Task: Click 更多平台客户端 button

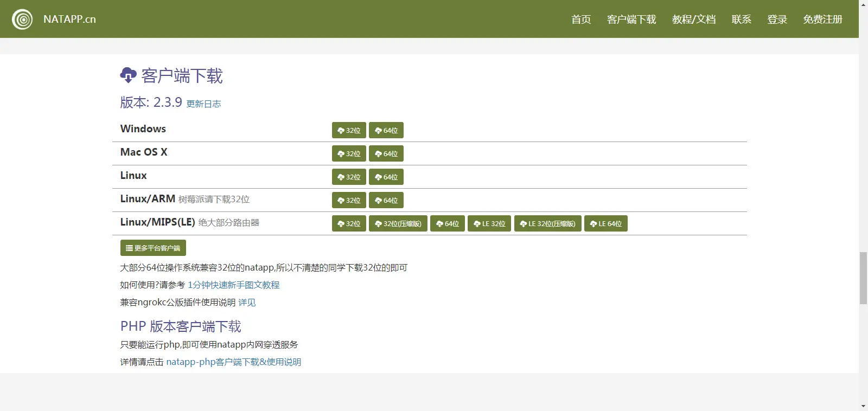Action: (x=153, y=248)
